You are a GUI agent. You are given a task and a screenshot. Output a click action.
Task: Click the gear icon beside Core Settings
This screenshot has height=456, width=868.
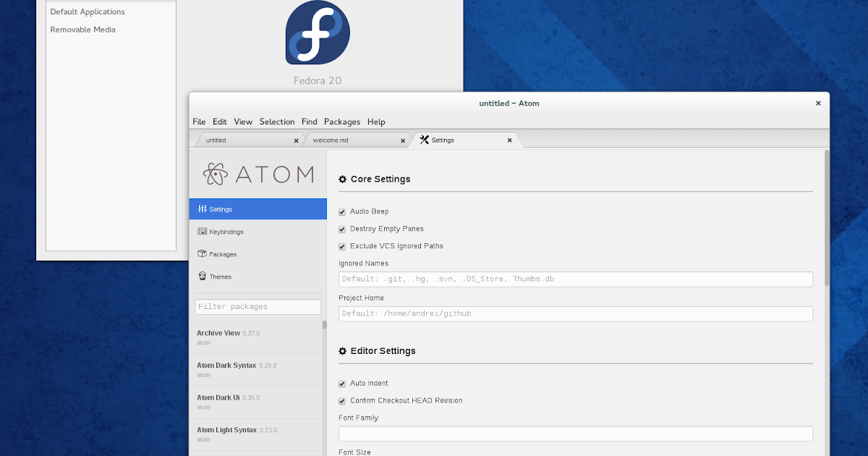tap(341, 179)
